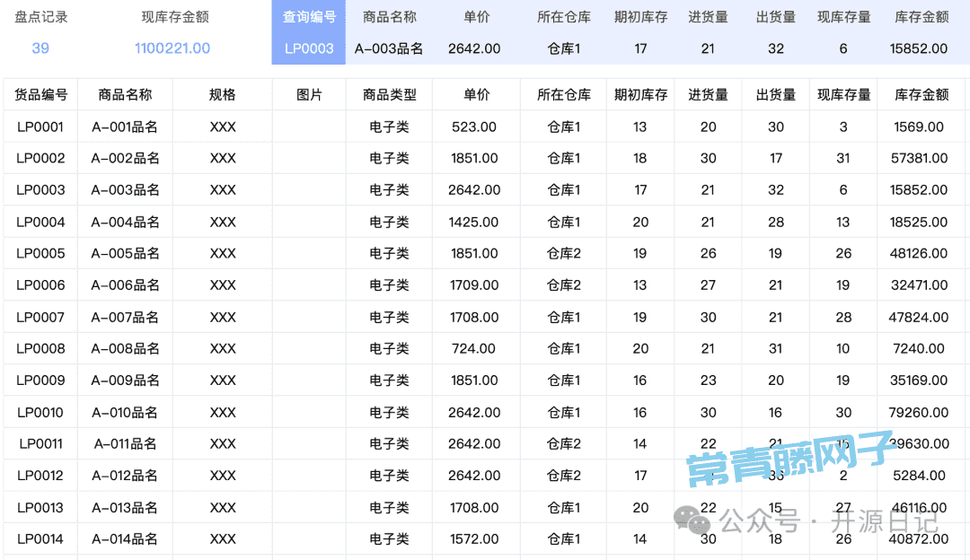Image resolution: width=970 pixels, height=560 pixels.
Task: Click cell LP0002 in item list
Action: pos(40,158)
